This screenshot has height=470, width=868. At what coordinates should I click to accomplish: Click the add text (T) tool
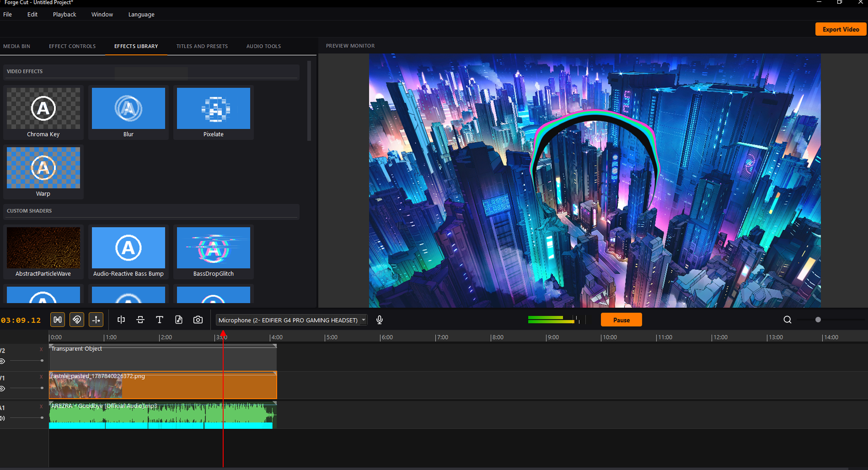pyautogui.click(x=160, y=320)
